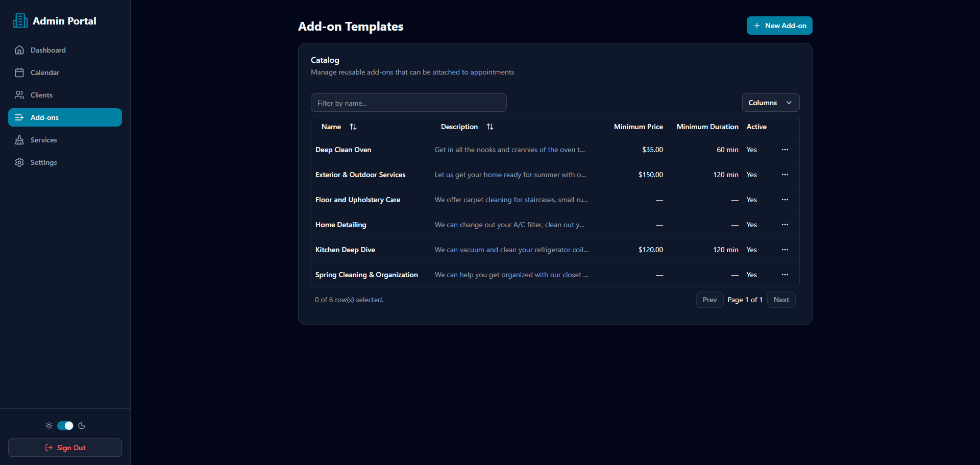This screenshot has height=465, width=980.
Task: Click the filter by name field
Action: coord(408,103)
